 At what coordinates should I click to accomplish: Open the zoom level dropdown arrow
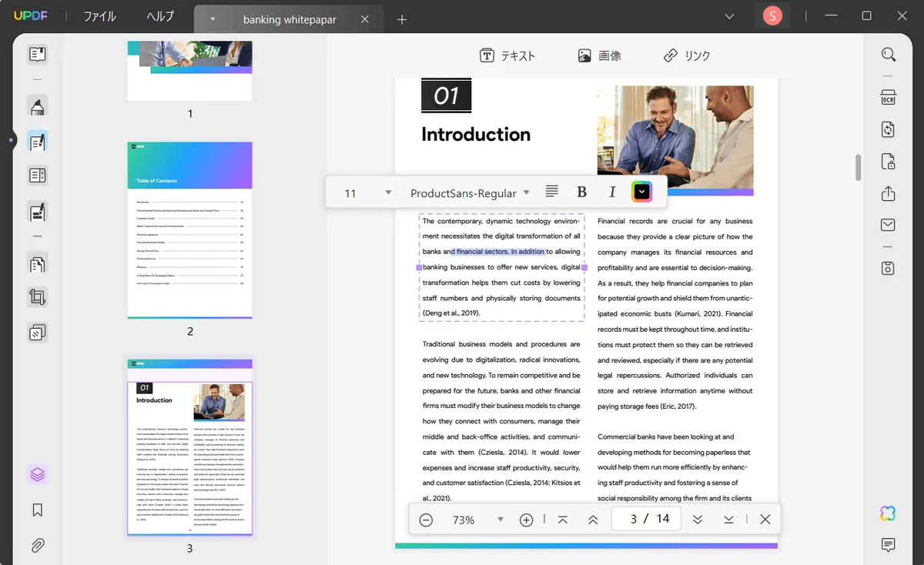[x=500, y=520]
